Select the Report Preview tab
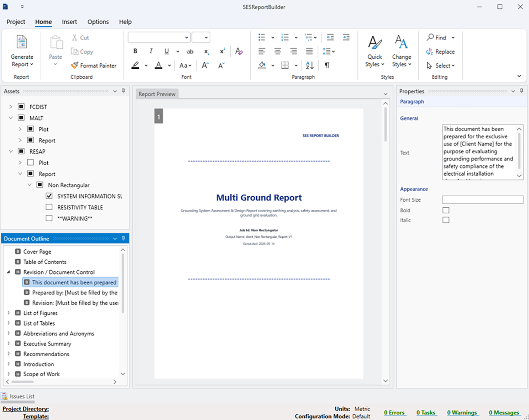The height and width of the screenshot is (420, 529). pyautogui.click(x=157, y=94)
